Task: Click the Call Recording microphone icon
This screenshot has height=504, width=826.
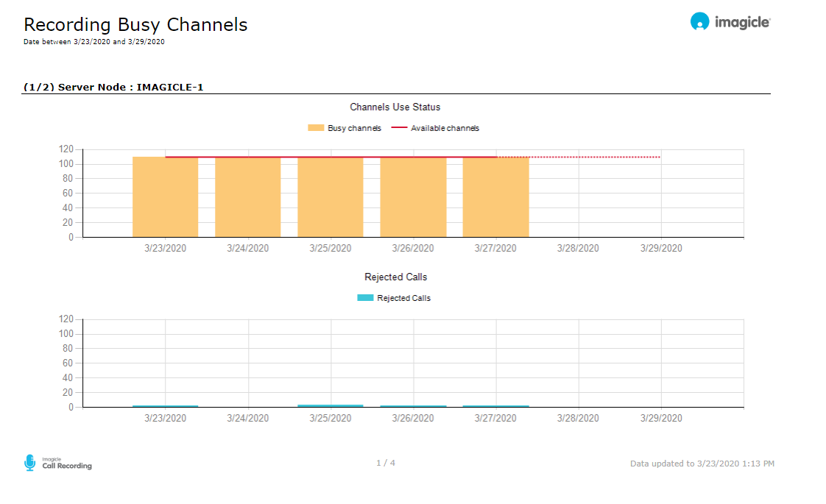Action: pyautogui.click(x=29, y=462)
